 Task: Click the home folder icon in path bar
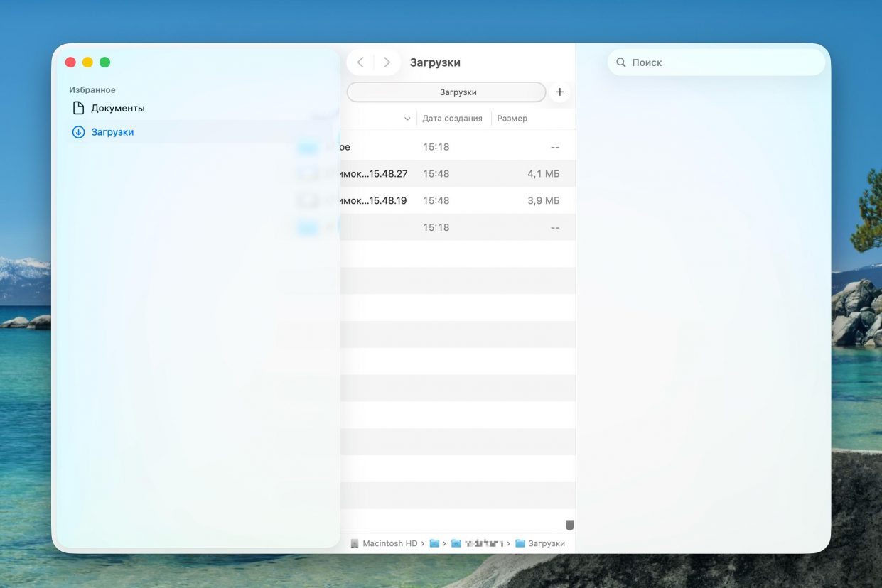point(456,543)
